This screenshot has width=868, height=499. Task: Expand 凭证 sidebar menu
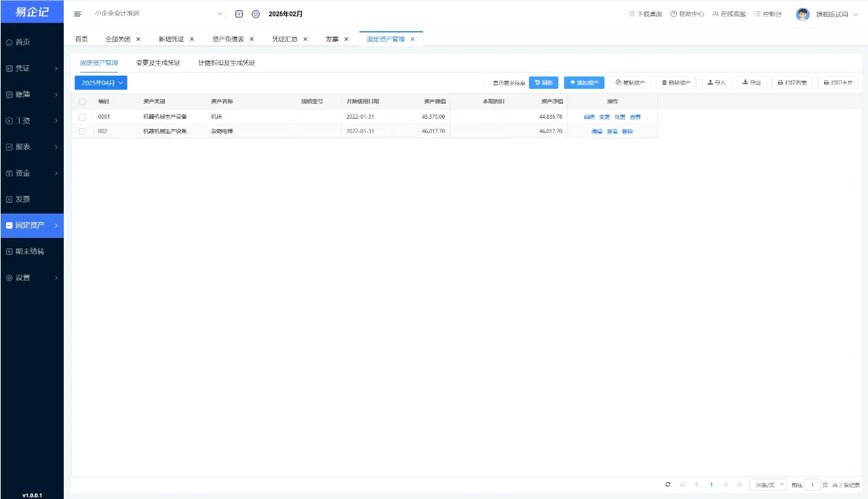32,68
